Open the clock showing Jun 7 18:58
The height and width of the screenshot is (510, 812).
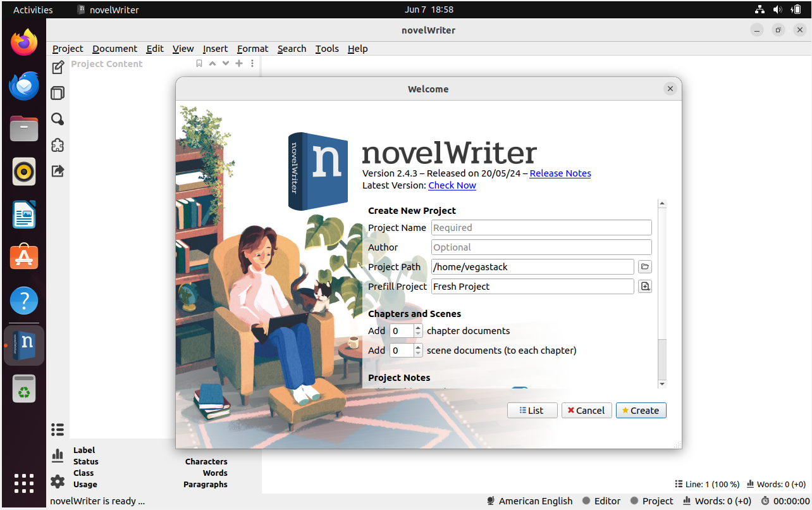coord(429,9)
